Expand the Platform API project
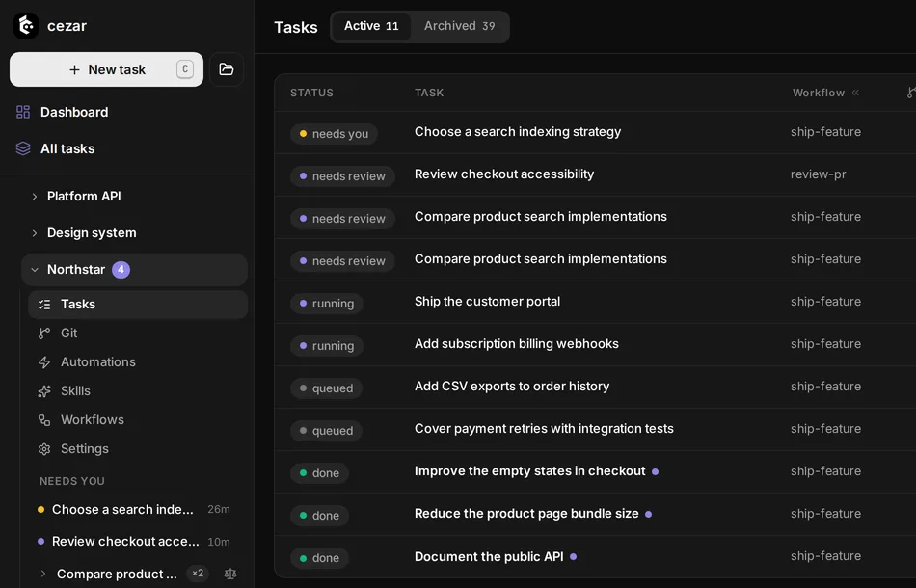The image size is (916, 588). [35, 197]
